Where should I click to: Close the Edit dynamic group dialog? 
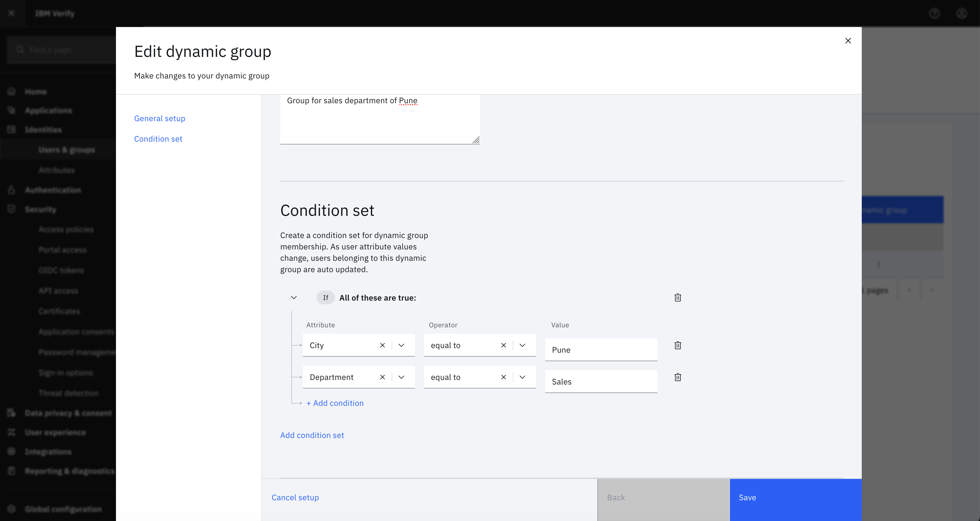point(848,41)
